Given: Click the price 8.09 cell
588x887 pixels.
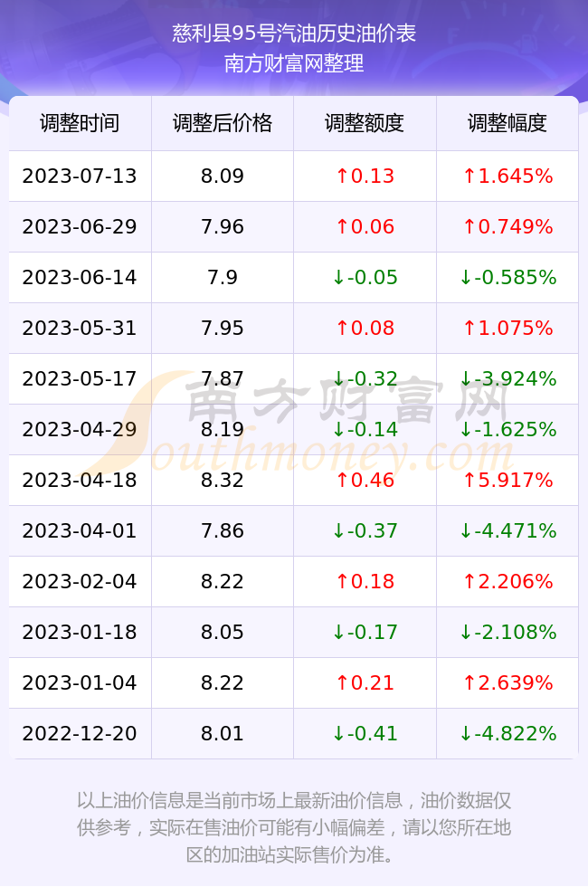Looking at the screenshot, I should click(223, 176).
